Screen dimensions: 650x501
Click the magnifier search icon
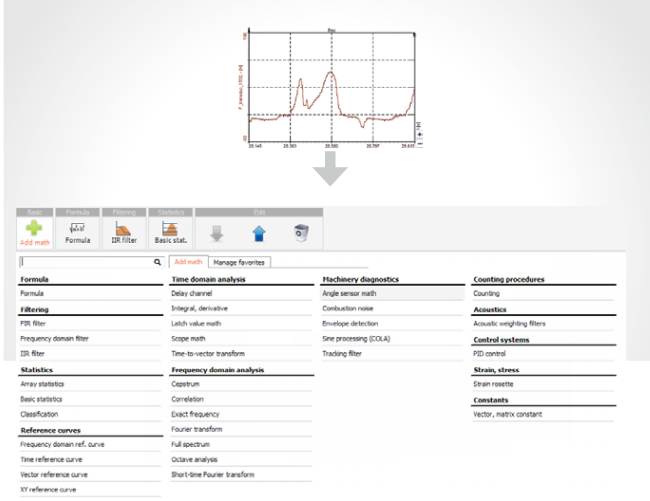click(x=158, y=262)
